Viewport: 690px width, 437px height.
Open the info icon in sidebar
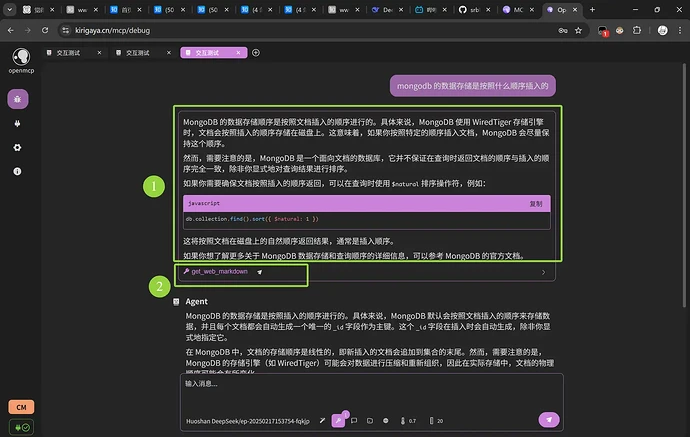[x=17, y=171]
